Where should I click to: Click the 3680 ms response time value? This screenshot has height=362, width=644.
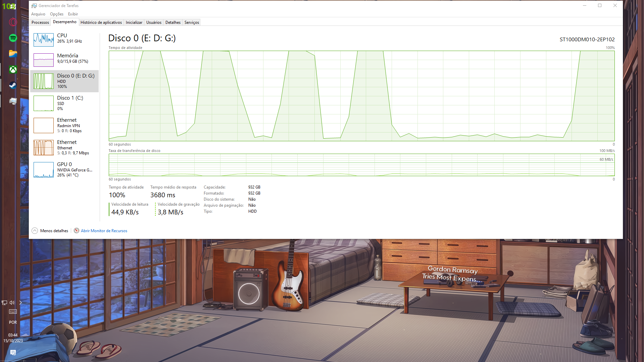point(163,195)
